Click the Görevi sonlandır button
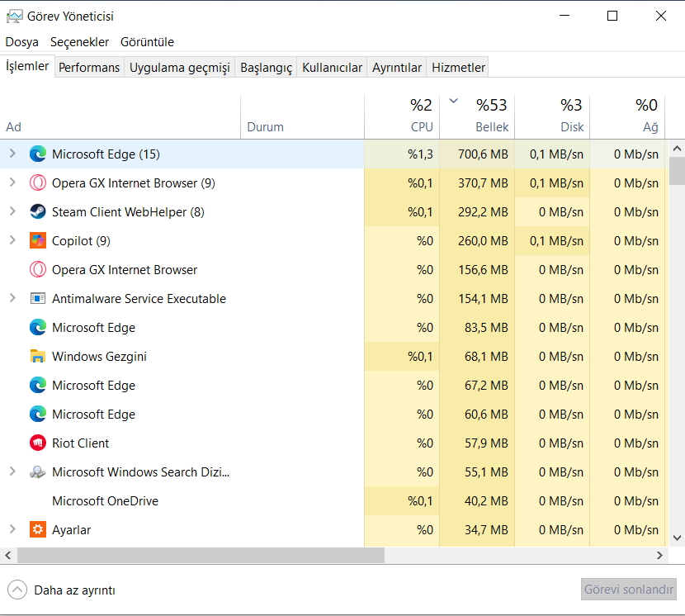Image resolution: width=685 pixels, height=616 pixels. (x=629, y=590)
